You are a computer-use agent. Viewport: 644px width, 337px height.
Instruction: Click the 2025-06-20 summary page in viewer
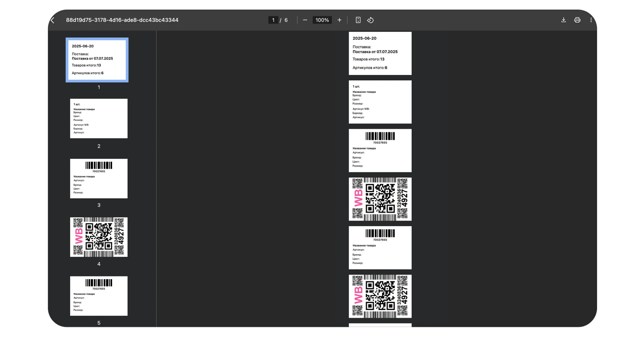(x=380, y=53)
